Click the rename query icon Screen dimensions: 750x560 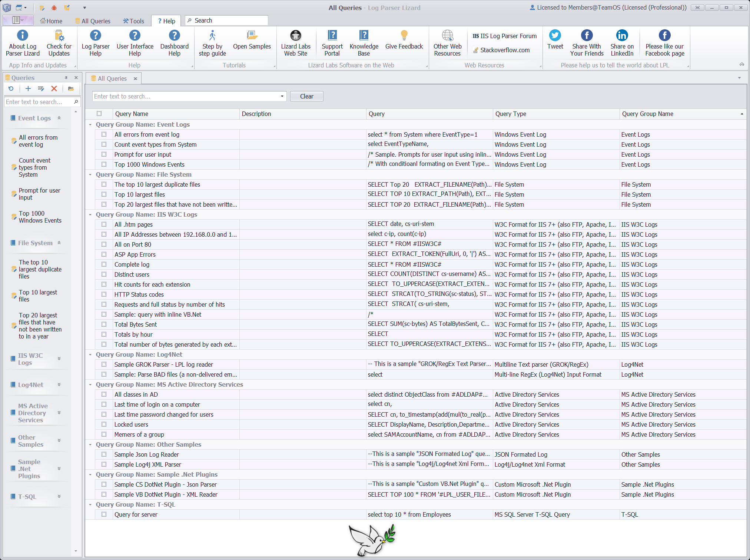point(41,89)
